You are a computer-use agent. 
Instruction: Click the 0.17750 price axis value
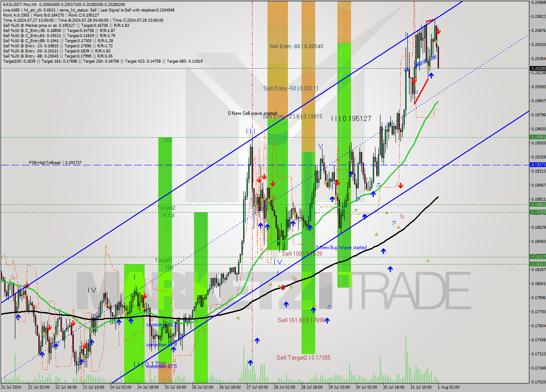tap(538, 311)
